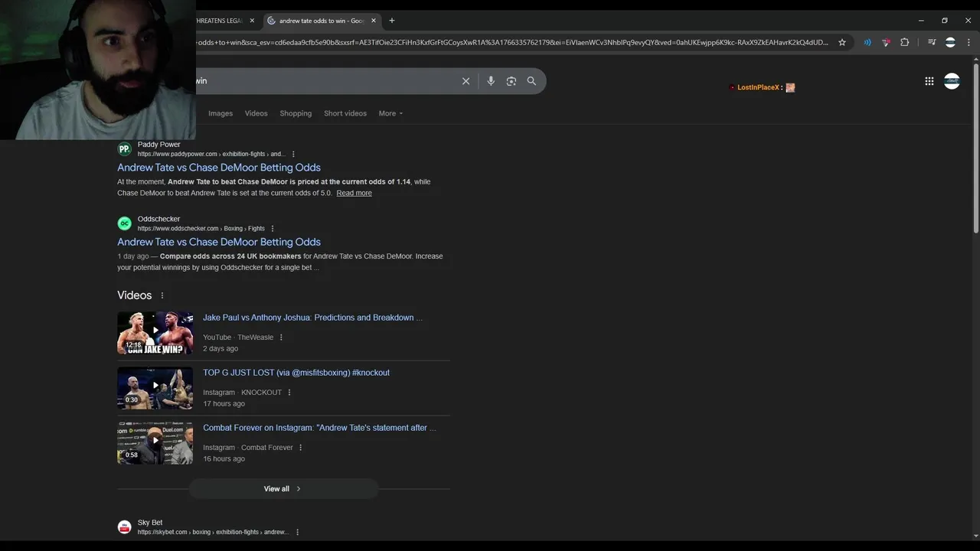Open options dots beside Oddschecker URL
Viewport: 980px width, 551px height.
tap(273, 228)
